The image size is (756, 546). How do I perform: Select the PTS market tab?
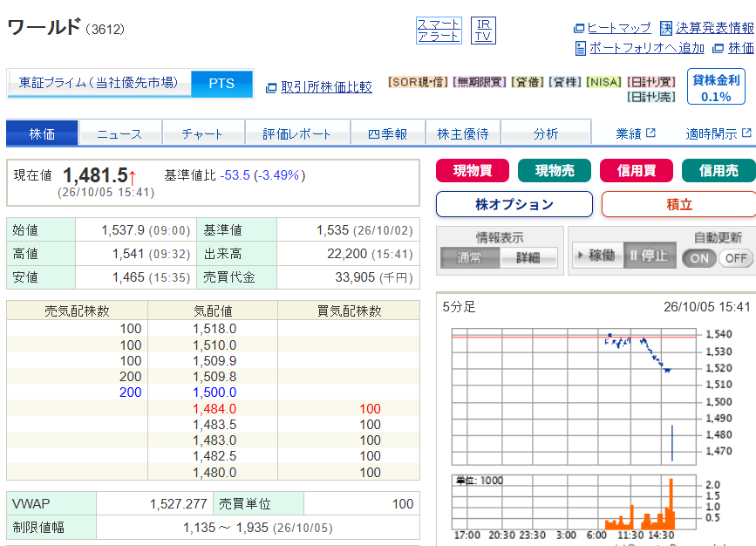[x=221, y=84]
